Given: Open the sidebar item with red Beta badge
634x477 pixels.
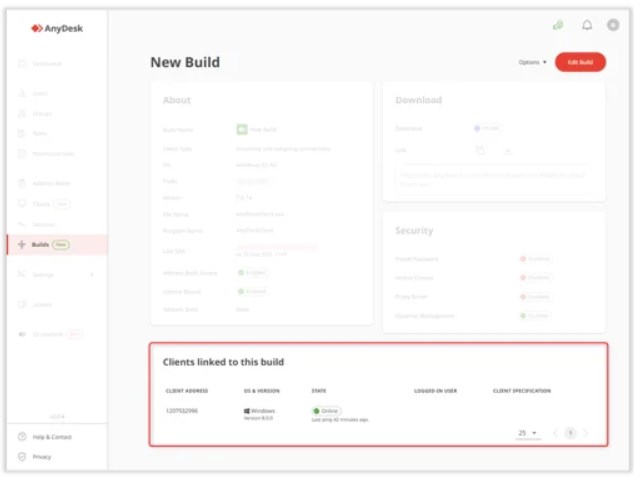Looking at the screenshot, I should (x=51, y=334).
